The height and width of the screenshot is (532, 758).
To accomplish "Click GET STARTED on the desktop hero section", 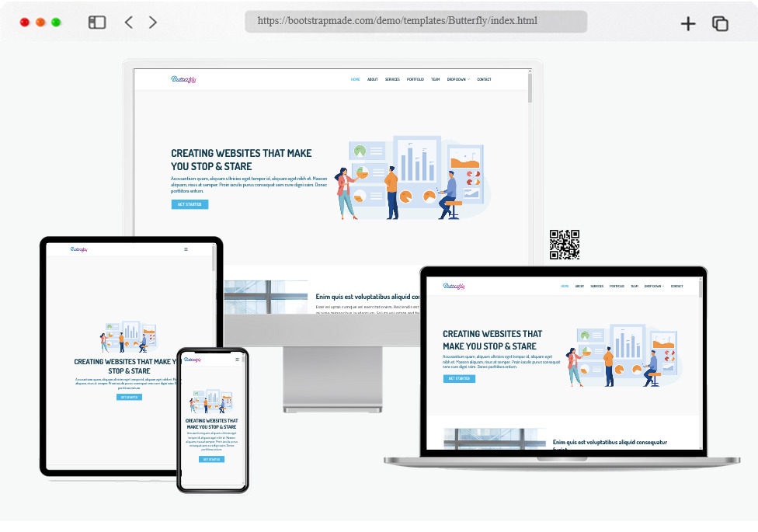I will point(189,203).
